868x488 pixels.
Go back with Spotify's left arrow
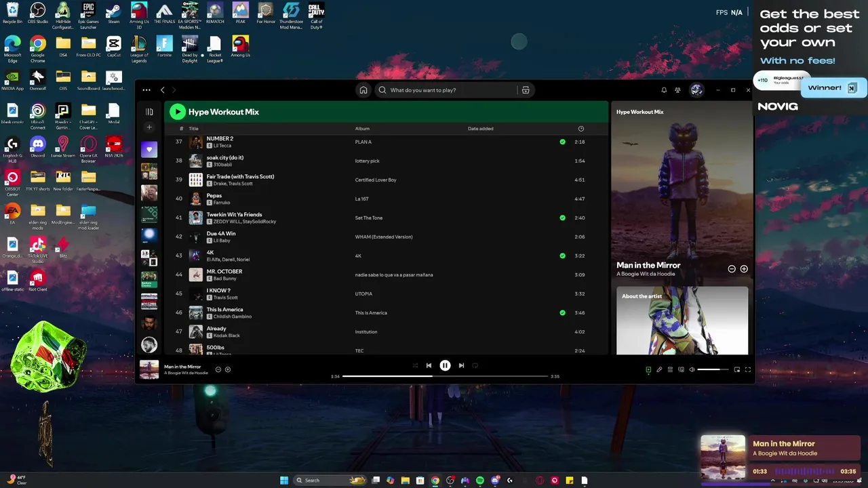coord(163,90)
